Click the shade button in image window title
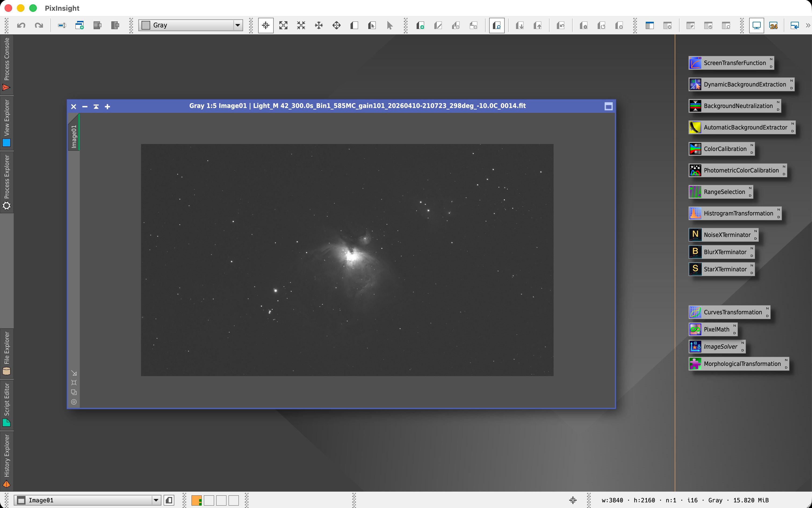The image size is (812, 508). pos(96,106)
